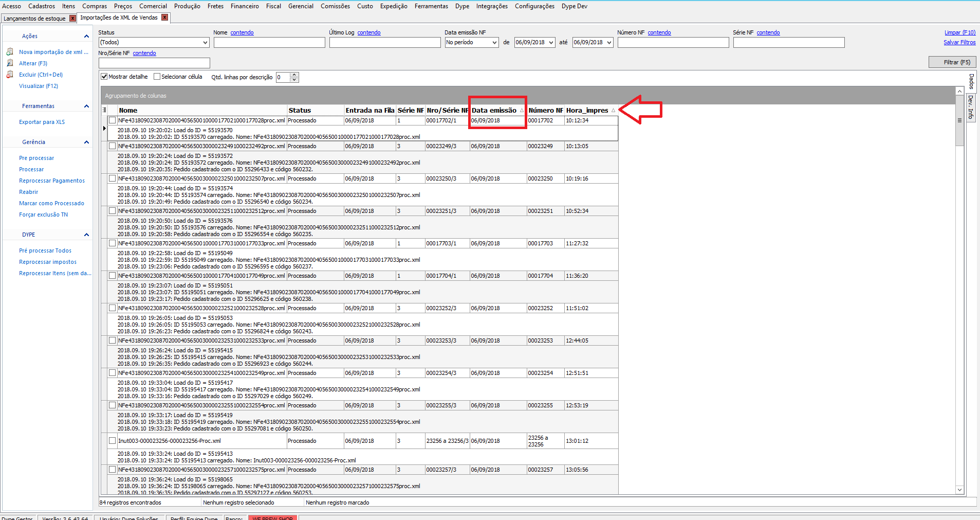Click Salvar Filtros link
Viewport: 980px width, 520px height.
[x=959, y=42]
